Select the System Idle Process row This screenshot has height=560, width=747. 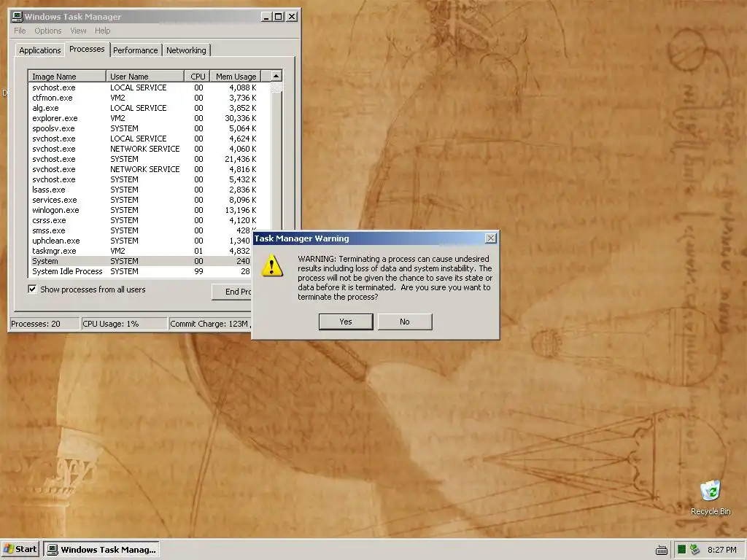[x=141, y=271]
